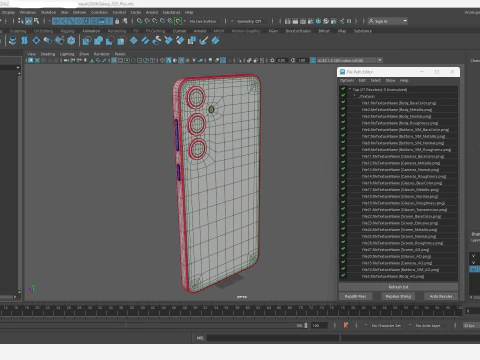The height and width of the screenshot is (360, 480).
Task: Open File Path Editor Edit menu
Action: (362, 81)
